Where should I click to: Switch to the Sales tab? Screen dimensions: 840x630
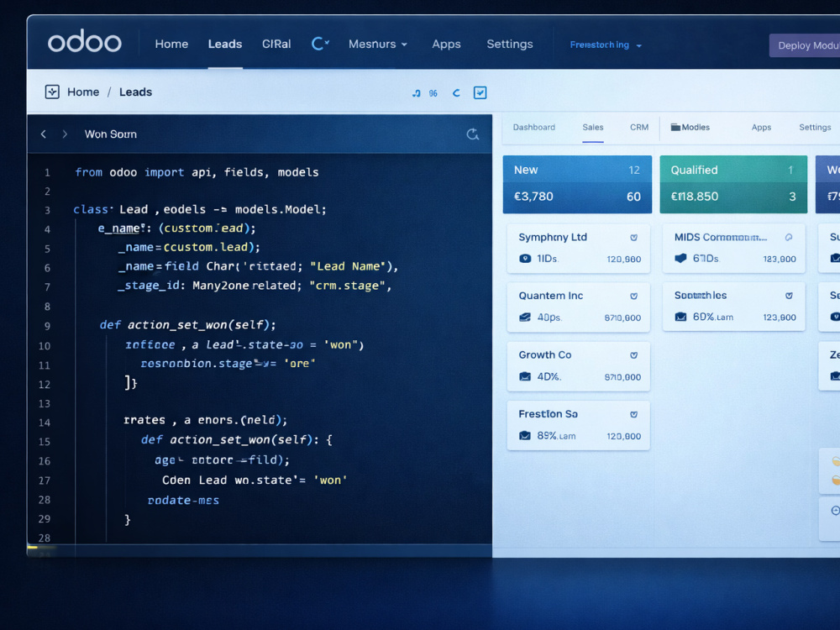(x=593, y=128)
